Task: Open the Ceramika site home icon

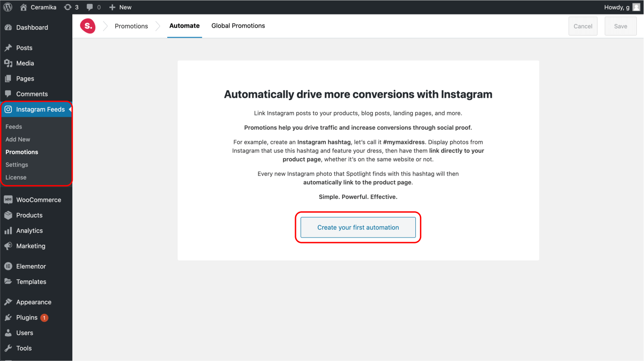Action: 24,7
